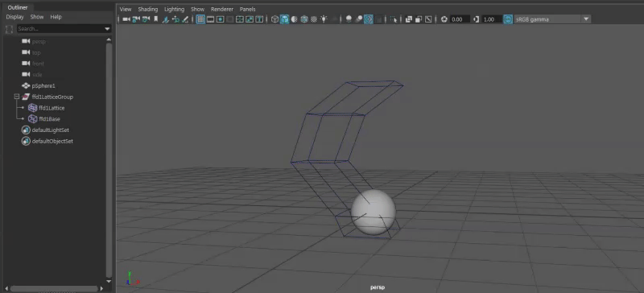The width and height of the screenshot is (644, 293).
Task: Open the Shading menu
Action: click(x=148, y=9)
